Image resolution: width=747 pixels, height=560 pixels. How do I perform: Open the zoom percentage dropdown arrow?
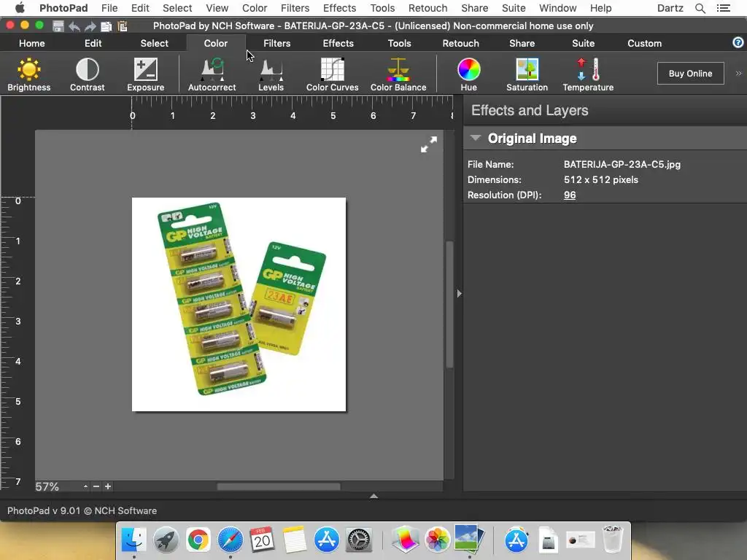coord(85,486)
